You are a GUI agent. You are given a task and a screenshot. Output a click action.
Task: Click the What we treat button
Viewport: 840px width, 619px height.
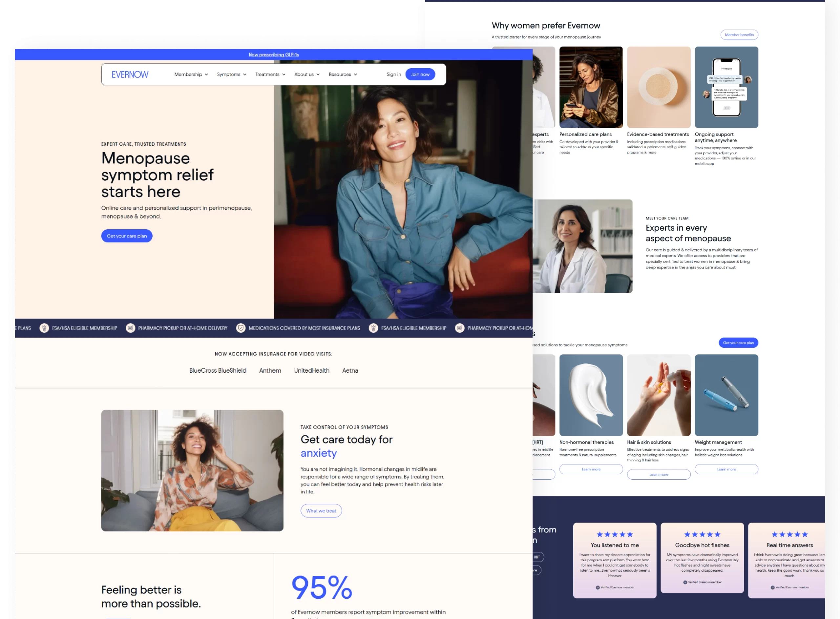(x=321, y=511)
